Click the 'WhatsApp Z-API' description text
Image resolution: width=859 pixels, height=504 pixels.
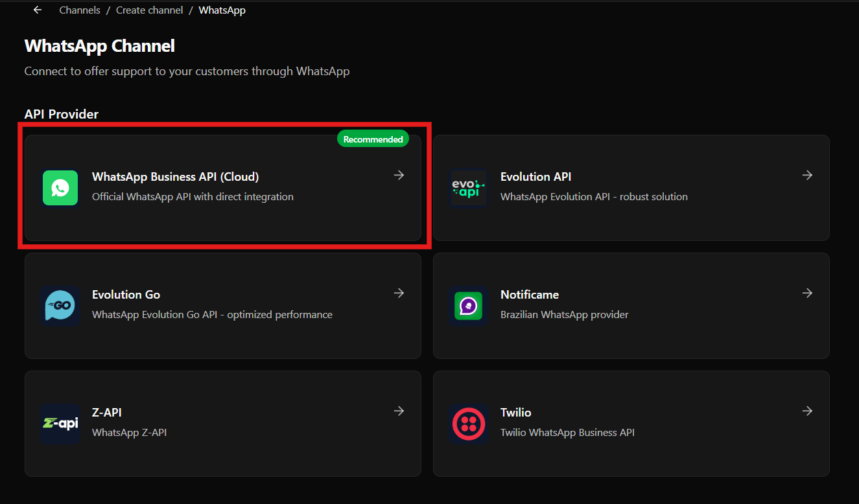click(x=129, y=432)
